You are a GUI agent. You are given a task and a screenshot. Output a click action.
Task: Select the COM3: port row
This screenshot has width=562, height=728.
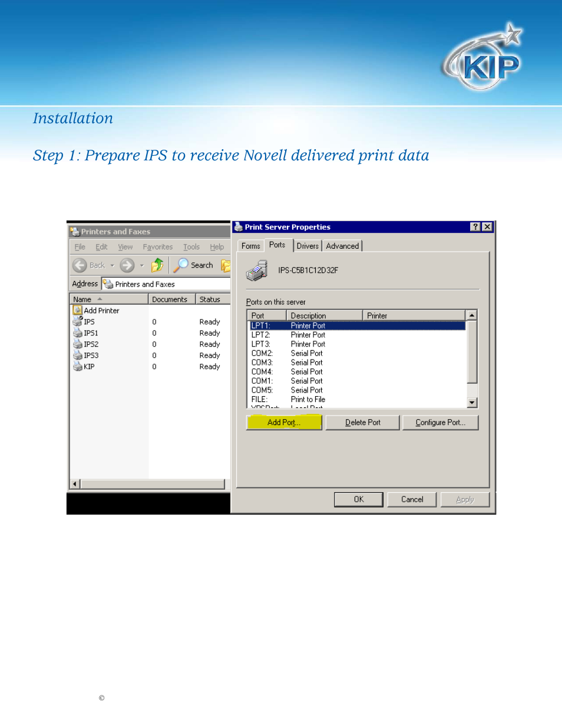coord(357,363)
